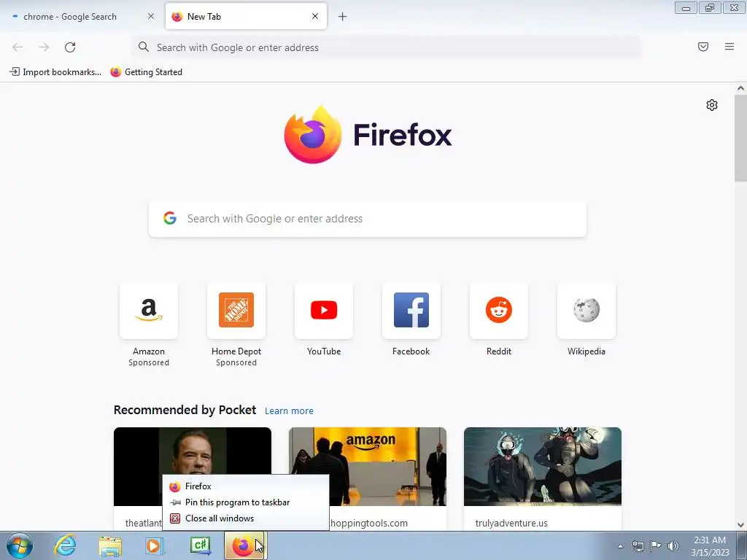The image size is (747, 560).
Task: Open Windows Media Player from taskbar
Action: 155,545
